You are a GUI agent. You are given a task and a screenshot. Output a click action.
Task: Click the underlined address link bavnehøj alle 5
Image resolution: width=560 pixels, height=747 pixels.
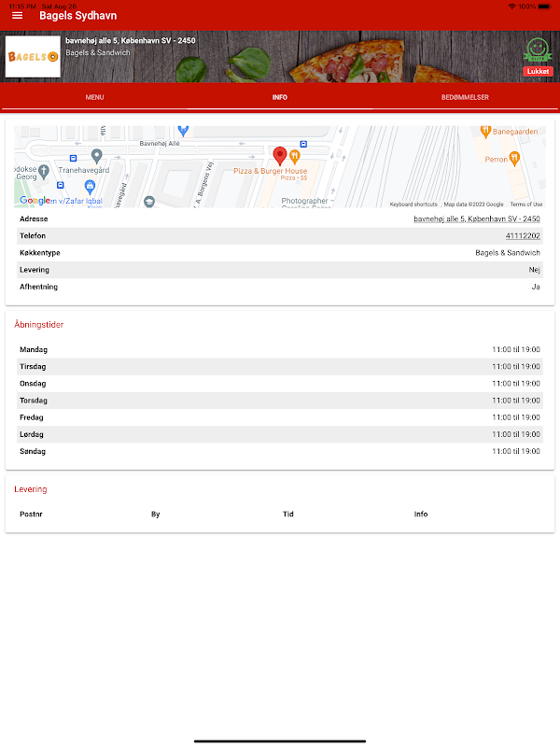[x=477, y=218]
